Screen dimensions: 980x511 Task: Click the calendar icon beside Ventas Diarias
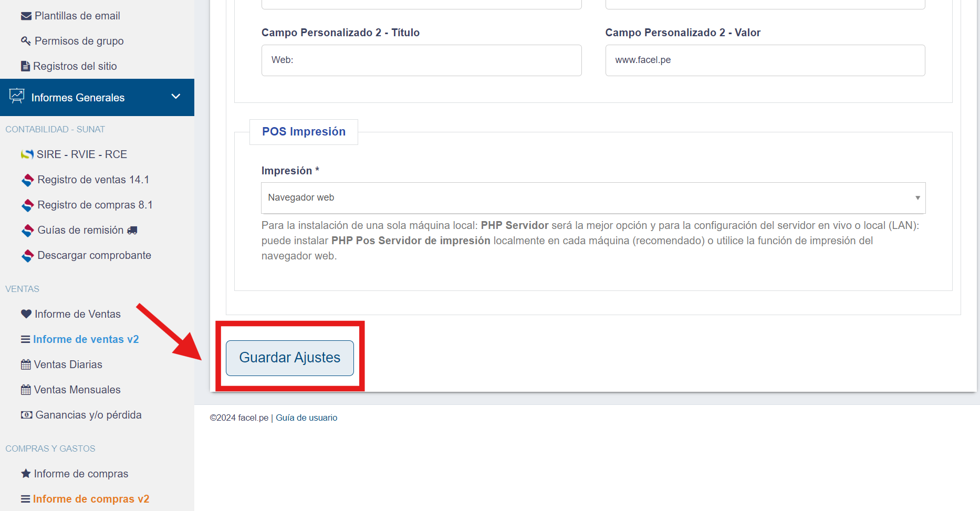tap(26, 364)
